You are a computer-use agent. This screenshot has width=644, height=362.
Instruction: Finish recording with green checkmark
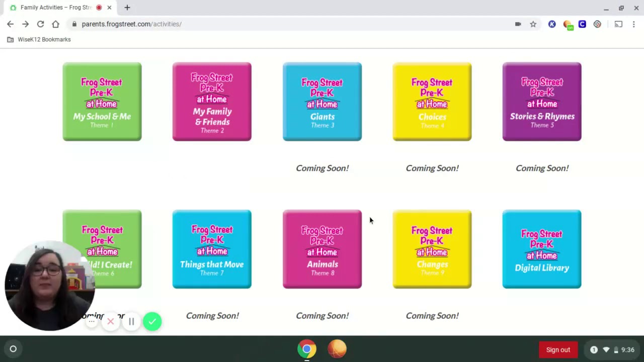152,321
